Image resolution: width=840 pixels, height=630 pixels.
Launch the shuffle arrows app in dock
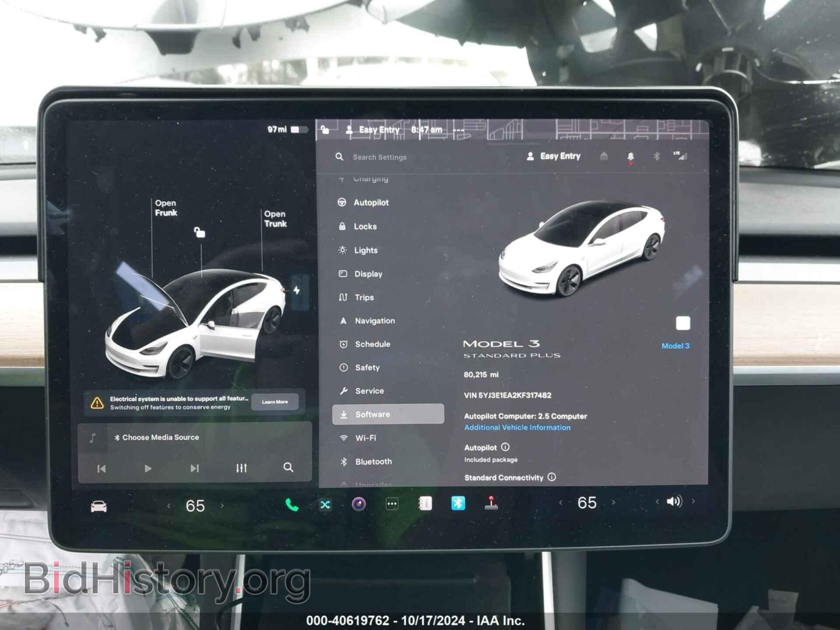tap(325, 505)
